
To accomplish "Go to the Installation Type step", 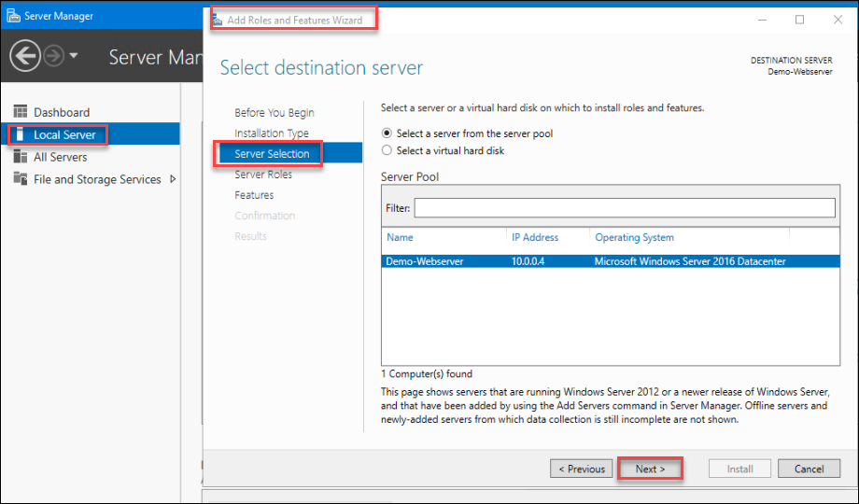I will tap(271, 133).
